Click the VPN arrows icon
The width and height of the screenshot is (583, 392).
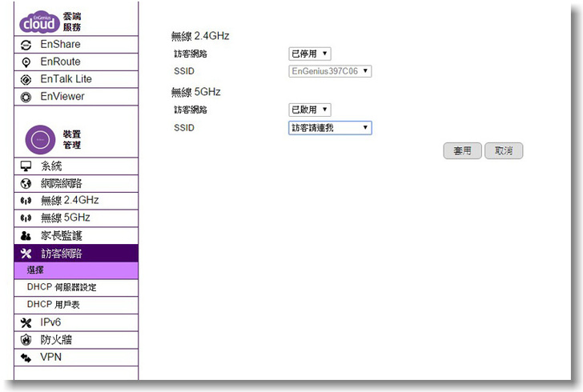coord(26,358)
